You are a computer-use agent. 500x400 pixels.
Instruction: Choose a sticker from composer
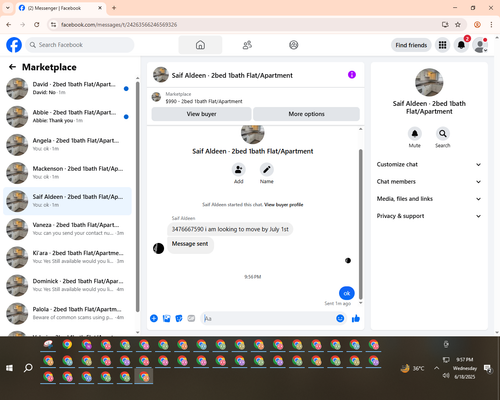179,318
